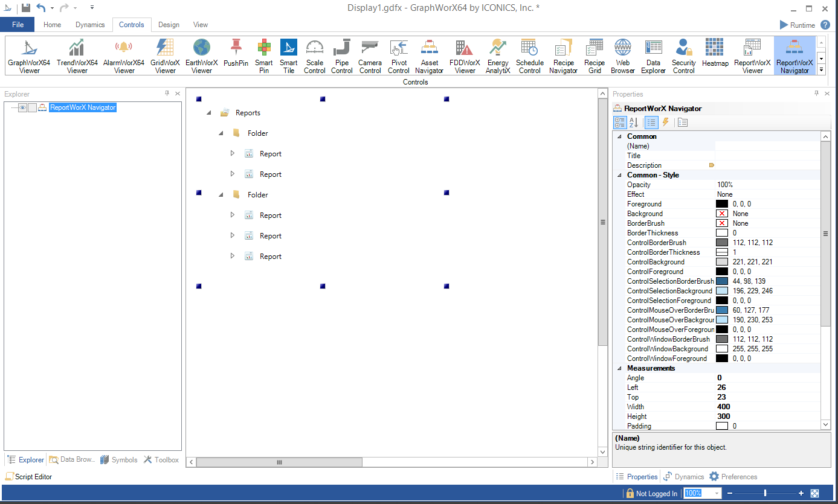
Task: Start Runtime mode
Action: 797,25
